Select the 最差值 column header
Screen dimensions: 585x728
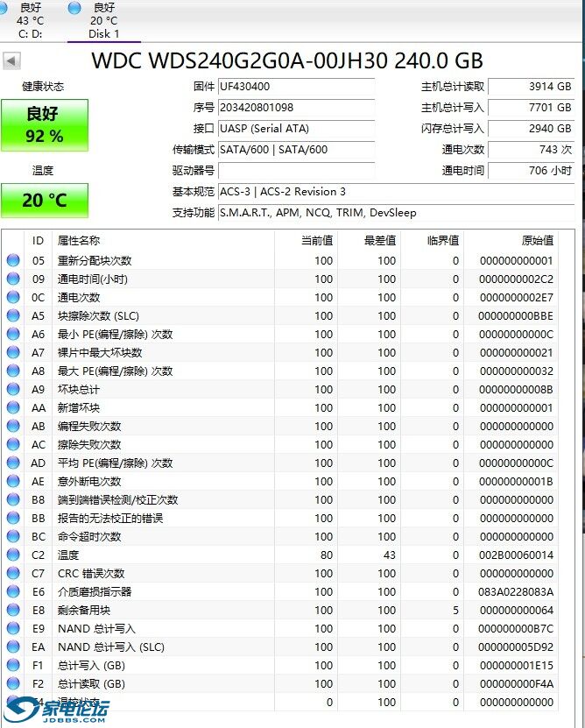tap(369, 241)
